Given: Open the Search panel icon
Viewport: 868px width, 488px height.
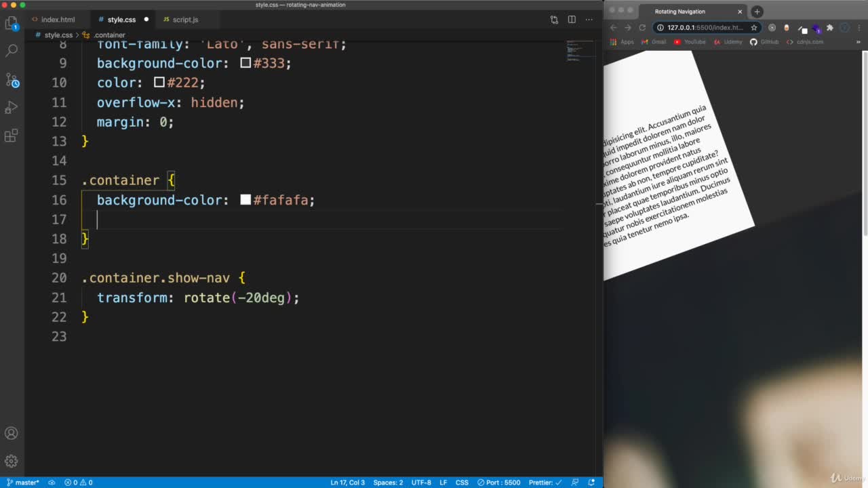Looking at the screenshot, I should click(12, 51).
